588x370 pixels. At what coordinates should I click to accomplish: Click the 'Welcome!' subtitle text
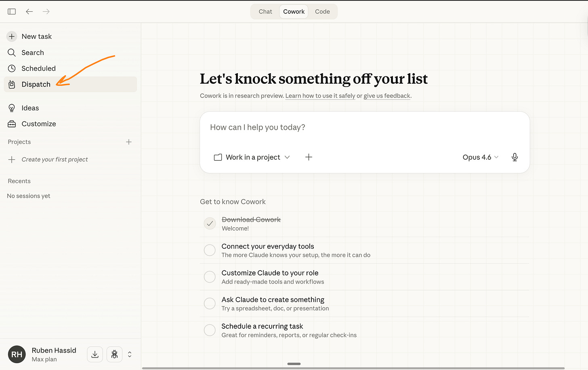coord(235,228)
